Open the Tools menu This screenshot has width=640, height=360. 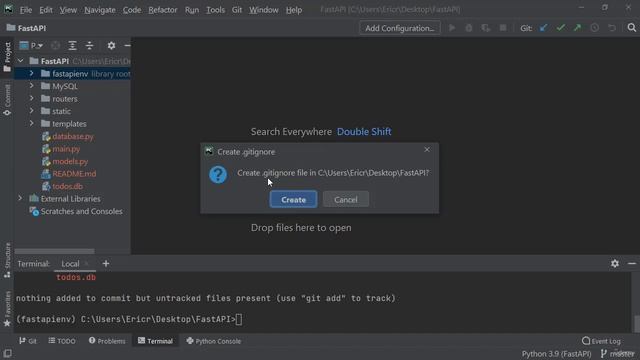[x=215, y=10]
